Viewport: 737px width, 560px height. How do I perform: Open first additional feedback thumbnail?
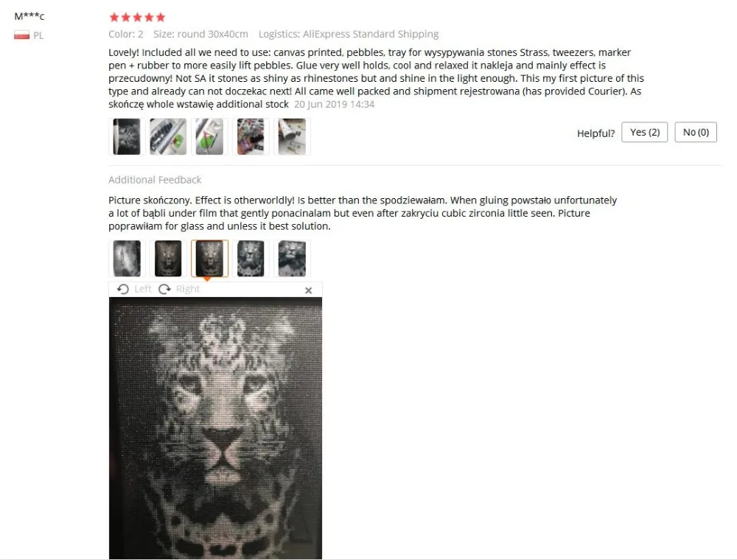tap(127, 259)
